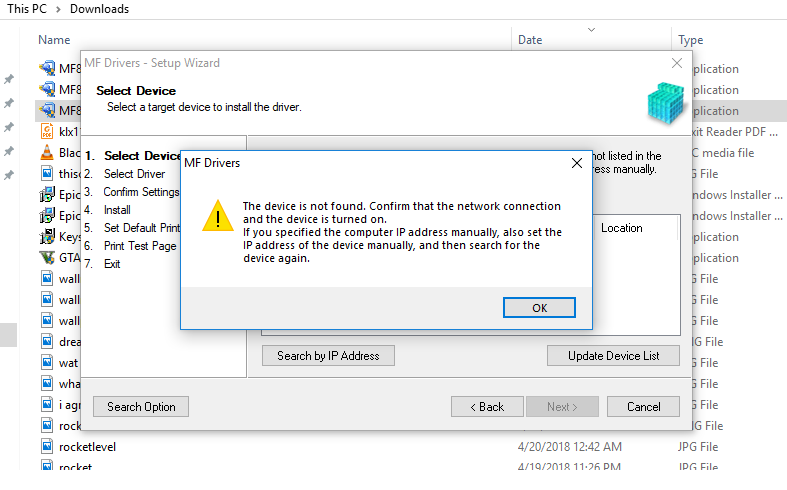Click the yellow warning triangle icon
This screenshot has width=787, height=490.
pyautogui.click(x=218, y=216)
